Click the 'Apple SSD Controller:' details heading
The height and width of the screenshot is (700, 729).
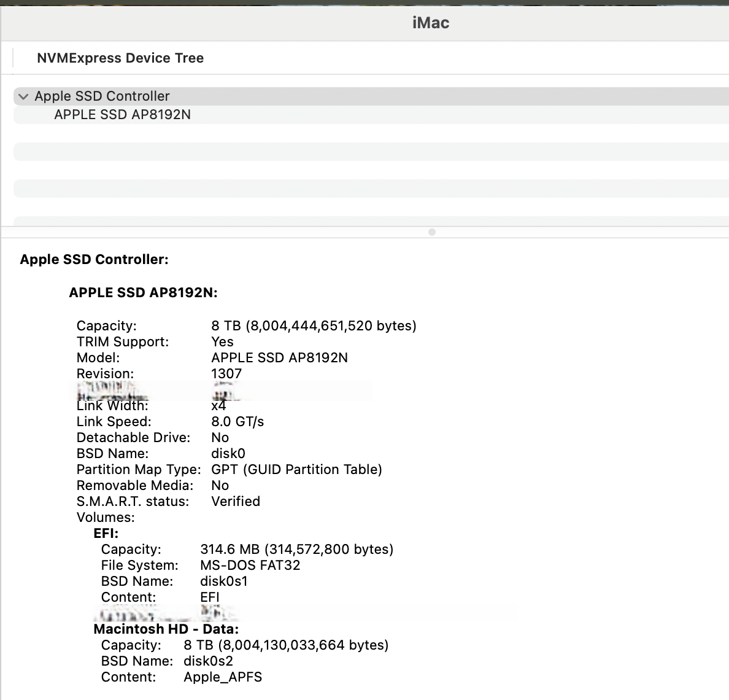[94, 260]
